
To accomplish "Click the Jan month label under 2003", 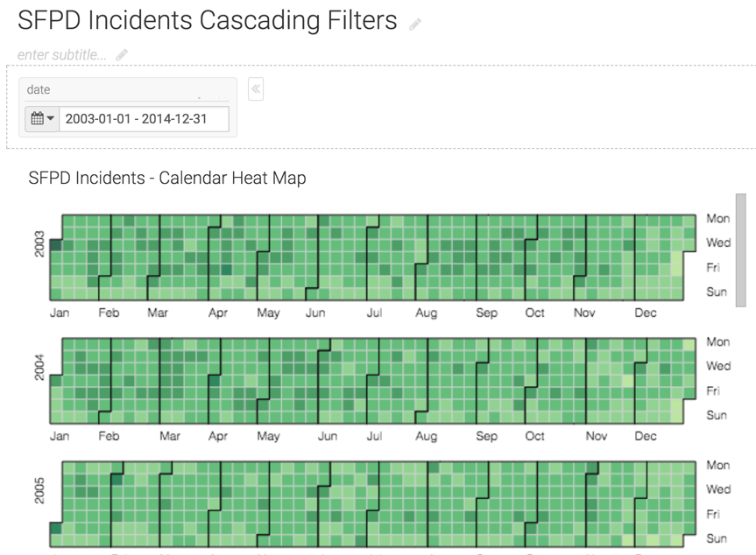I will 60,313.
